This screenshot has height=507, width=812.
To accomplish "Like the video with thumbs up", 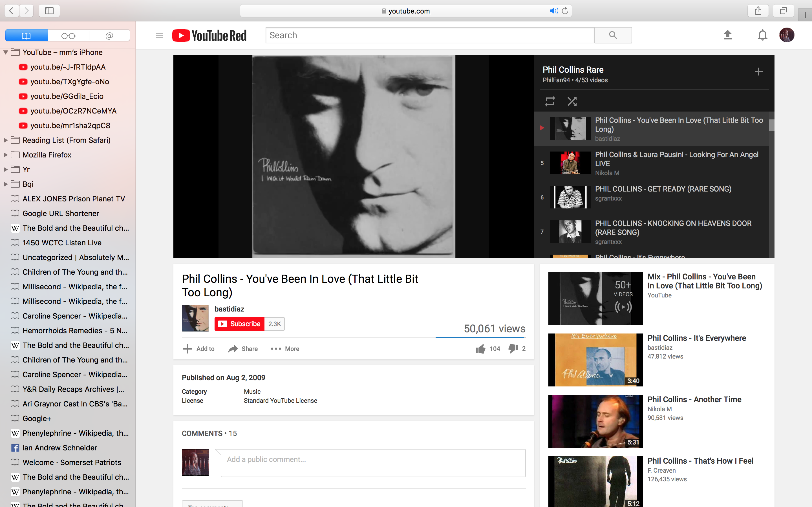I will [x=480, y=349].
